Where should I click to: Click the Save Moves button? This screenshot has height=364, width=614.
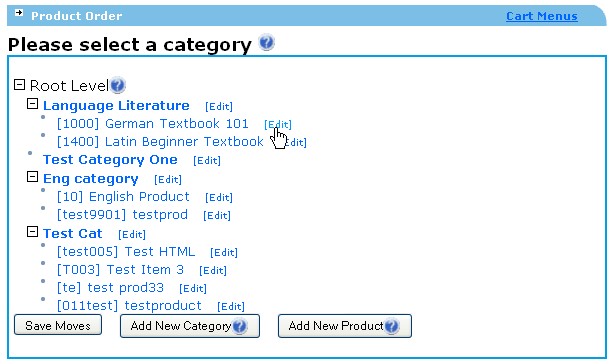pyautogui.click(x=58, y=325)
